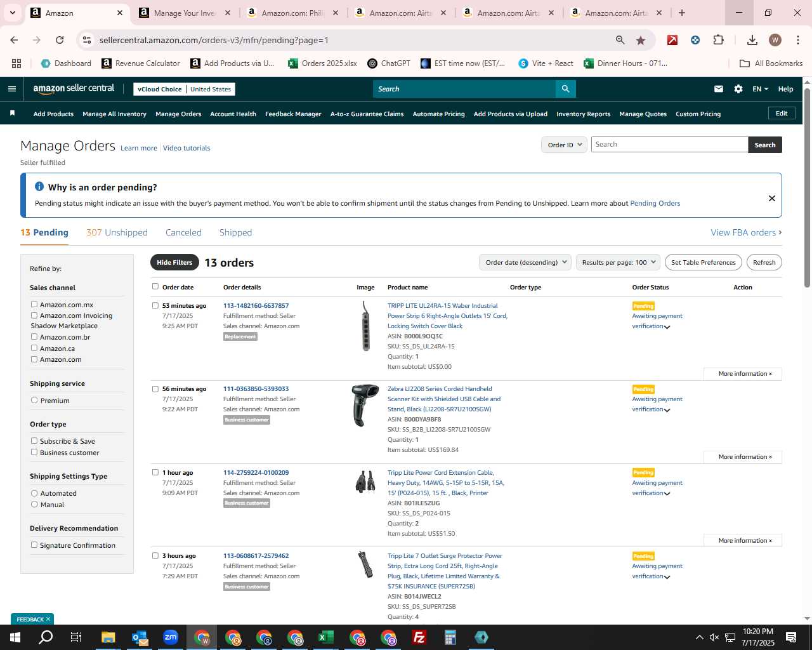Screen dimensions: 812x650
Task: Open the Chrome apps grid icon in the bookmarks bar
Action: 16,63
